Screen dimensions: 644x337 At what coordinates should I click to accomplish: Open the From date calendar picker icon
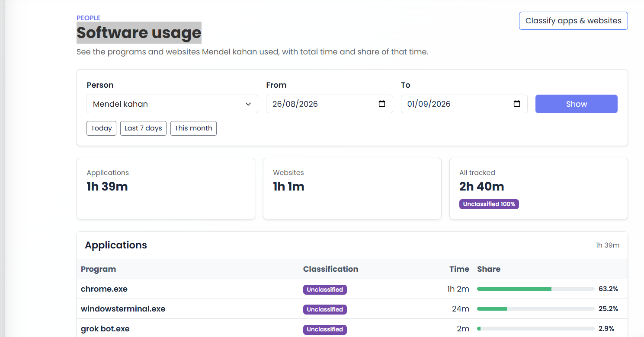[382, 104]
